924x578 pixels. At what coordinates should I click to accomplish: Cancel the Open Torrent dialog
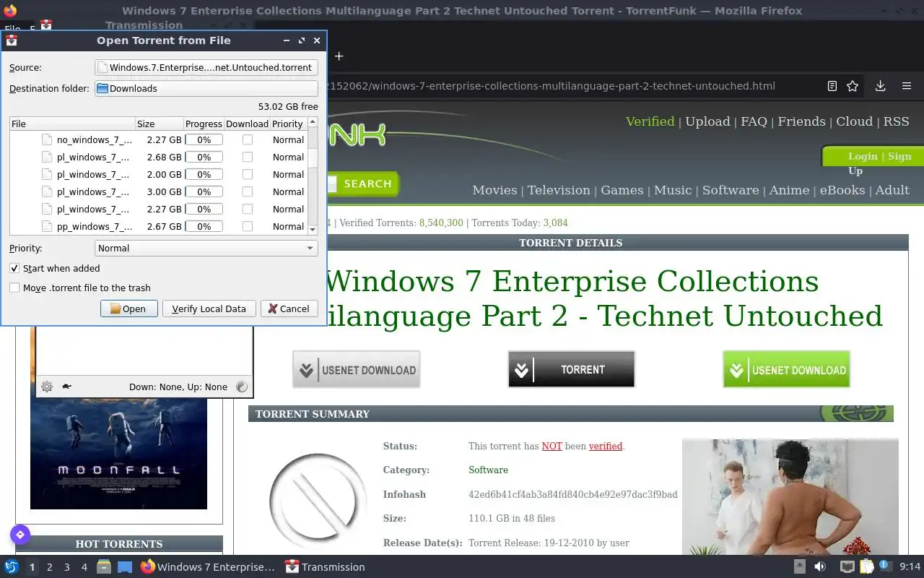[289, 309]
